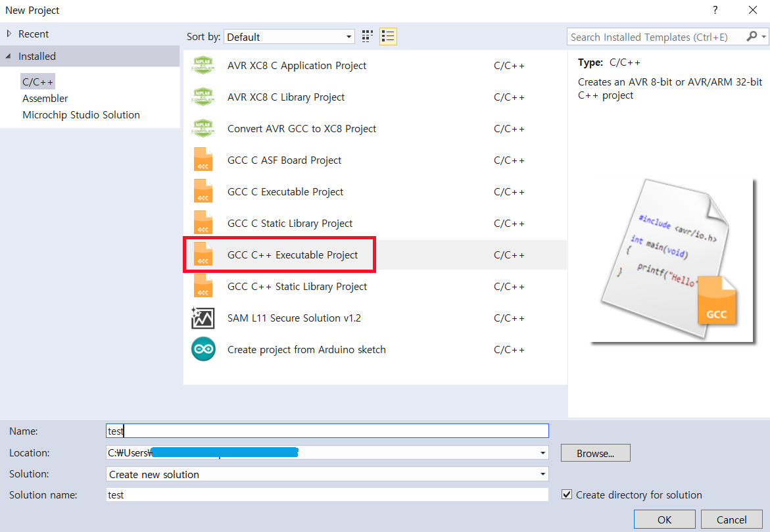Select Create project from Arduino sketch text
The image size is (770, 532).
(306, 349)
